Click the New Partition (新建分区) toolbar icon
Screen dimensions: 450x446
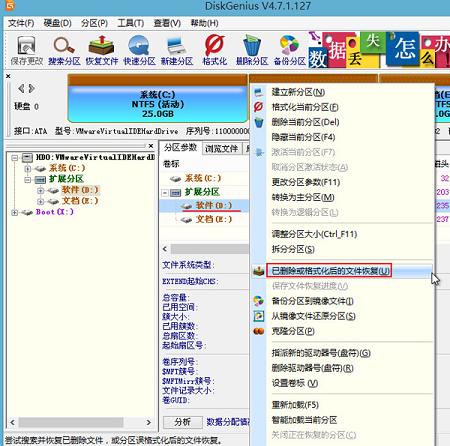tap(177, 50)
